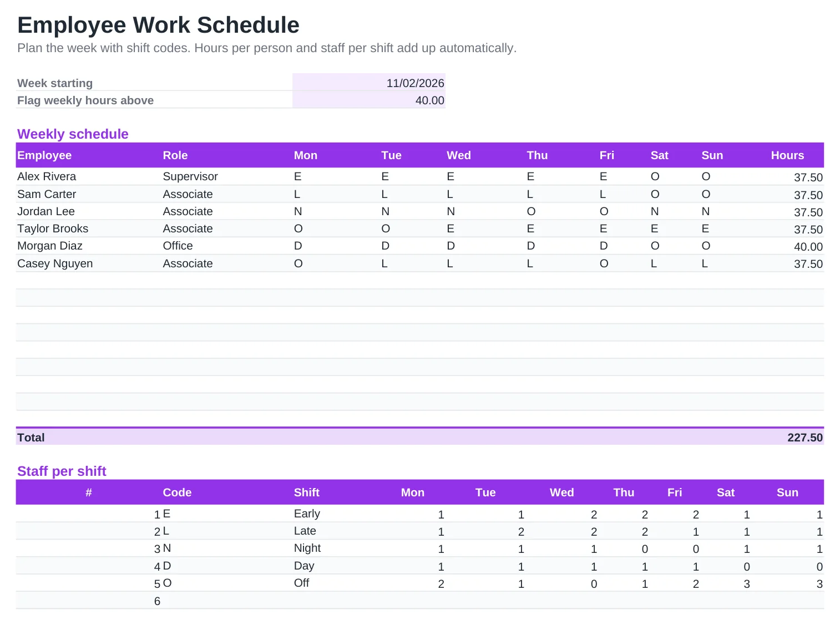Select the Employee Work Schedule title
The height and width of the screenshot is (625, 840).
click(x=158, y=25)
